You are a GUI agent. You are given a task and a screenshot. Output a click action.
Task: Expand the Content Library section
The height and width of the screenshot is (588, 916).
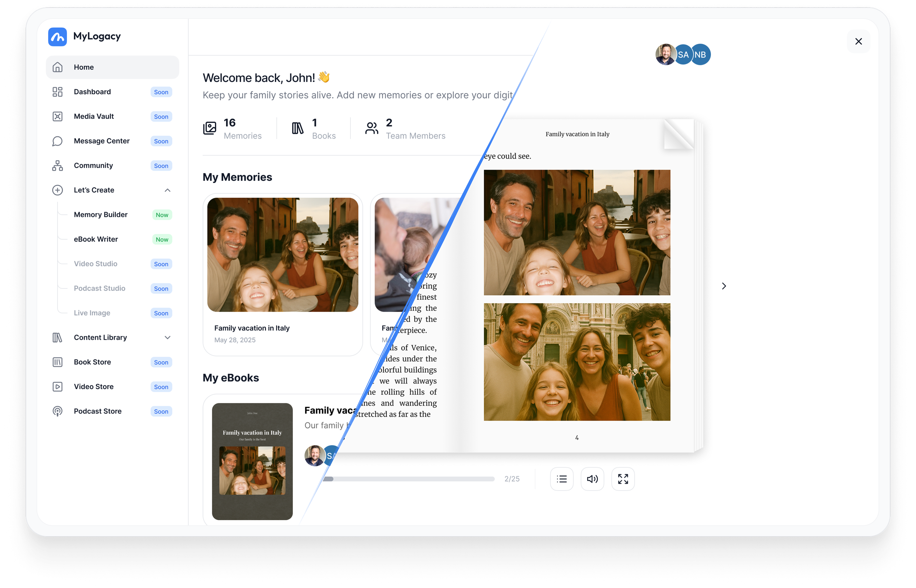click(167, 338)
